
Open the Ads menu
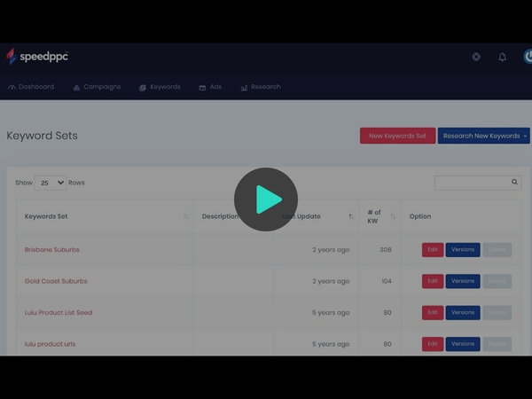[x=210, y=87]
